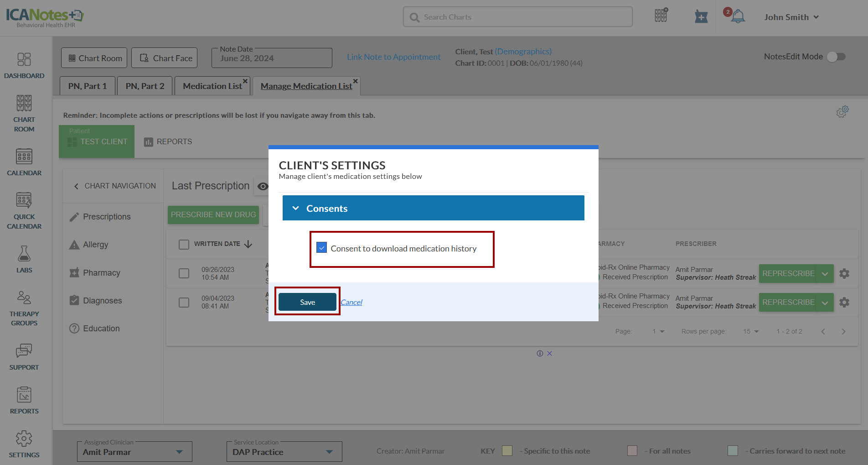Image resolution: width=868 pixels, height=465 pixels.
Task: Click the 'Specific to this note' color swatch
Action: (507, 451)
